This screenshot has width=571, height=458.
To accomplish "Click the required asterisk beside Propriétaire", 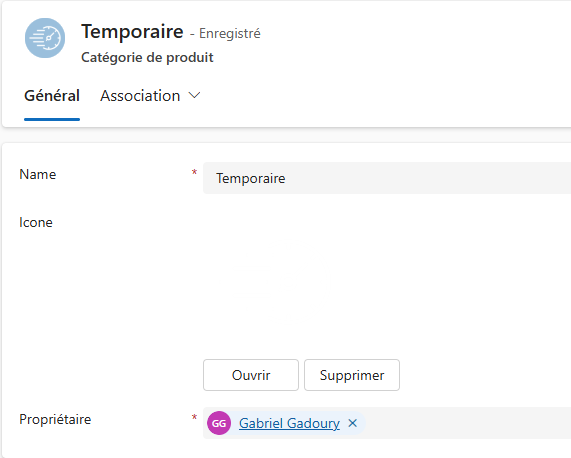I will pos(194,417).
